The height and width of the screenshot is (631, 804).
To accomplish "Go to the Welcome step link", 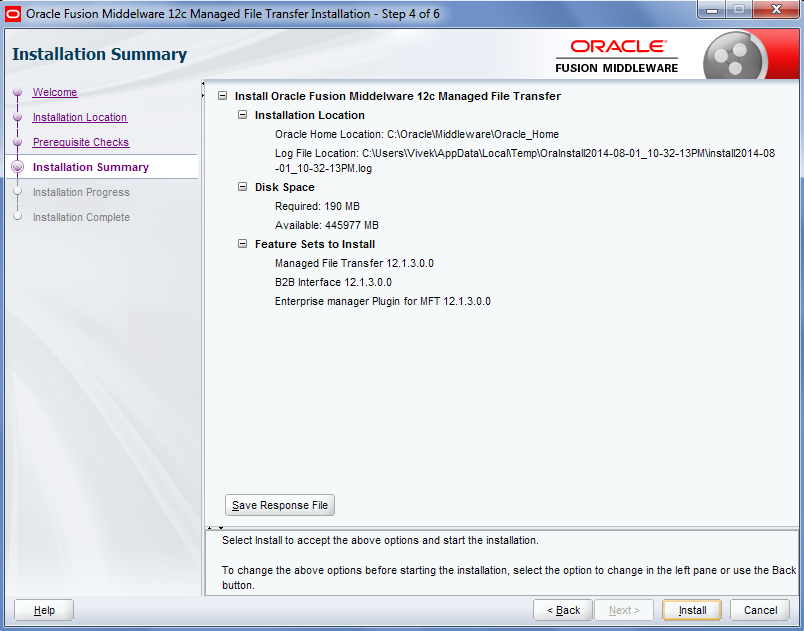I will (55, 92).
